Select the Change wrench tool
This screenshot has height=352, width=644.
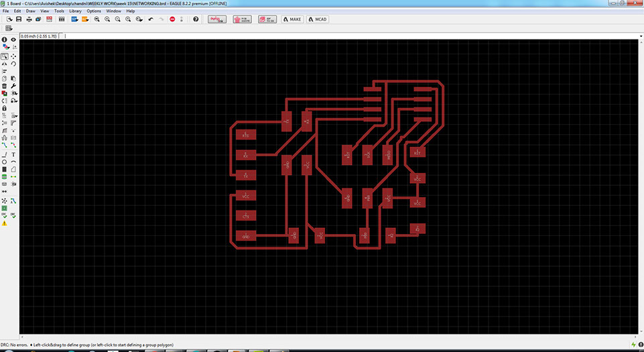click(13, 86)
